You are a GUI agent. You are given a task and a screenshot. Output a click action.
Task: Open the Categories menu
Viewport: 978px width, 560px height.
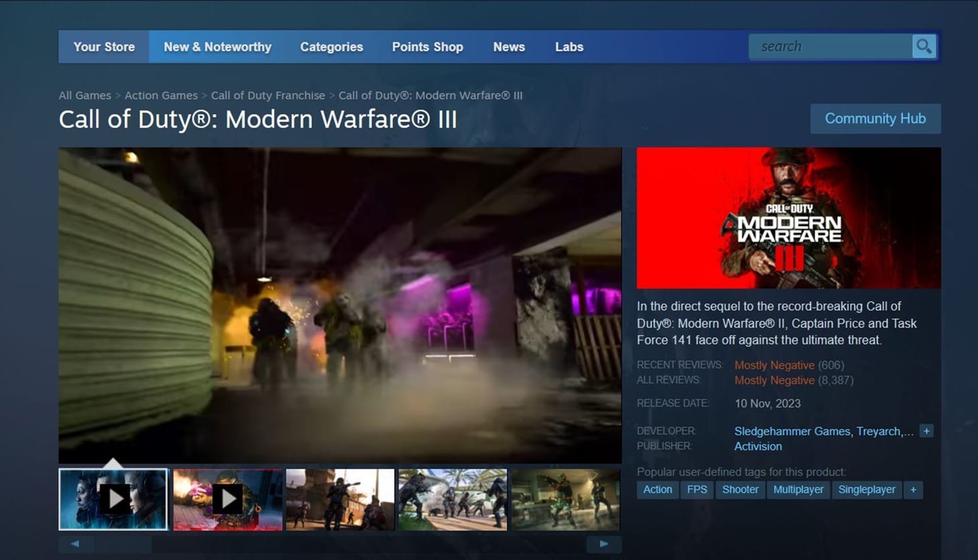331,47
